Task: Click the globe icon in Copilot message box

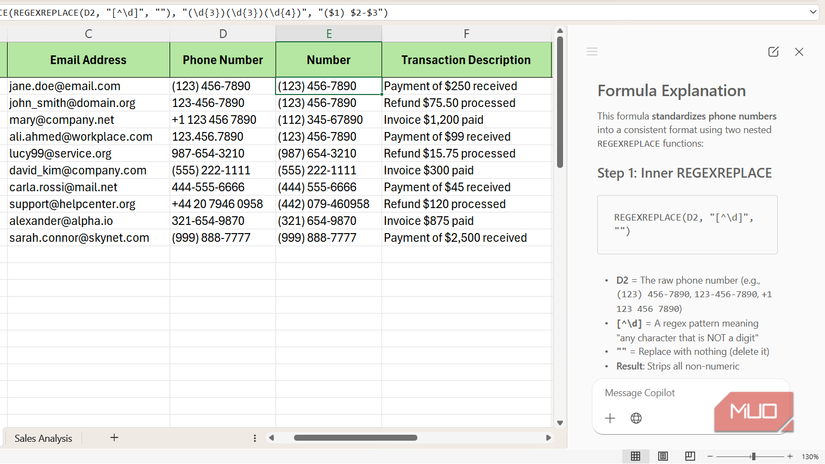Action: pos(636,418)
